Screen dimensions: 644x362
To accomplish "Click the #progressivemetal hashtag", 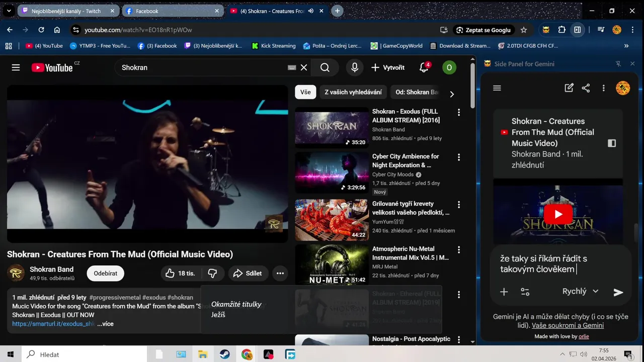I will (115, 297).
